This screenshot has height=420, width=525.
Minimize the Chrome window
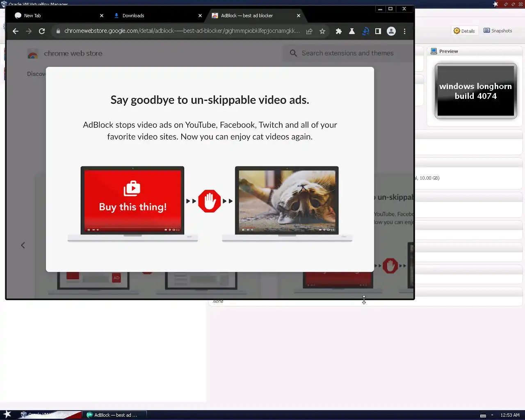click(x=380, y=9)
